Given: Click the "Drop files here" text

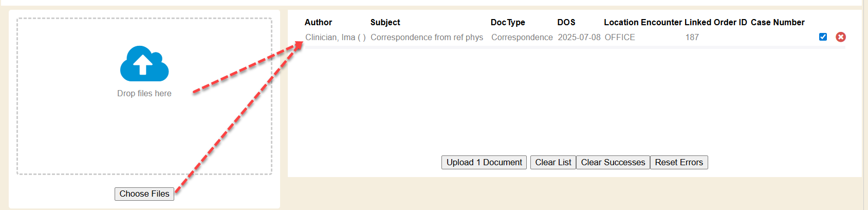Looking at the screenshot, I should click(x=144, y=94).
